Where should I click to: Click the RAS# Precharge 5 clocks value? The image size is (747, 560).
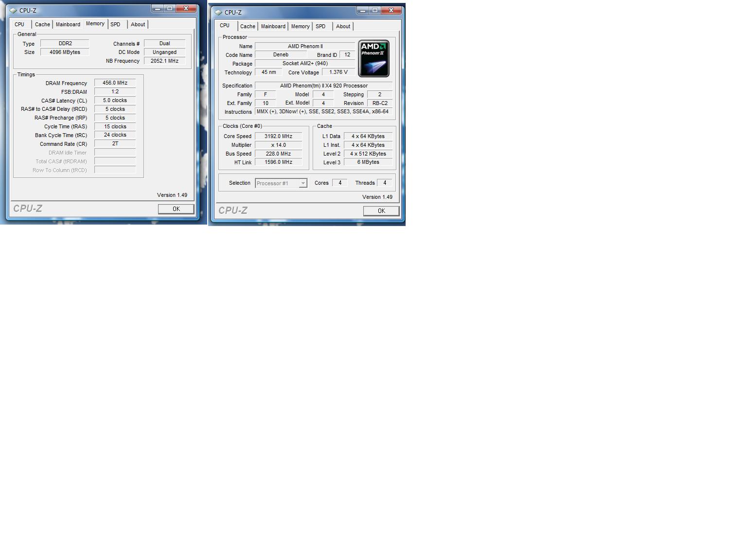pyautogui.click(x=115, y=118)
